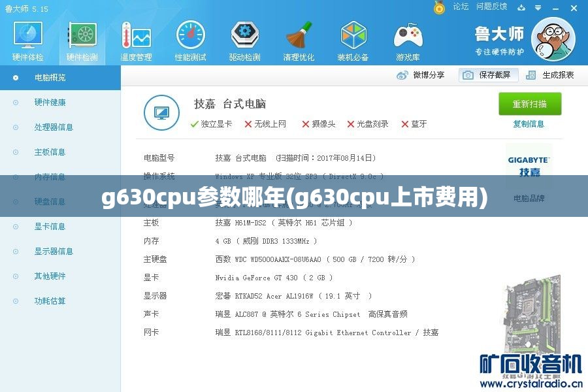This screenshot has width=588, height=392.
Task: Click the 4 GB 威刚 DDR3 memory text
Action: tap(266, 241)
